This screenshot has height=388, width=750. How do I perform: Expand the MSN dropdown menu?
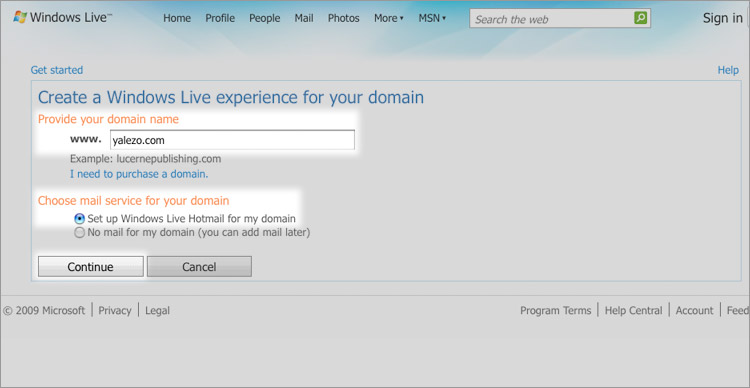432,18
